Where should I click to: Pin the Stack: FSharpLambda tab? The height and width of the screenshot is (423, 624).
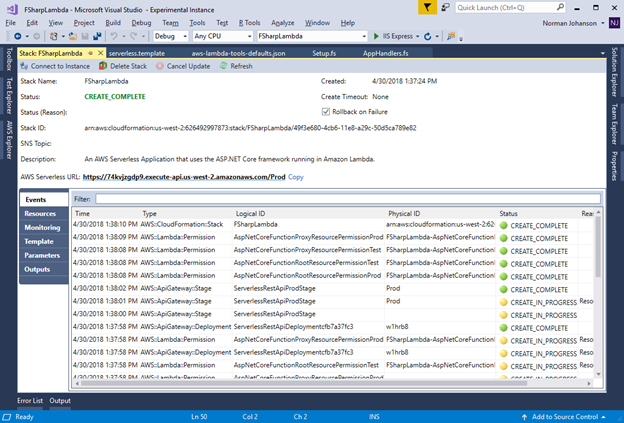[x=91, y=53]
